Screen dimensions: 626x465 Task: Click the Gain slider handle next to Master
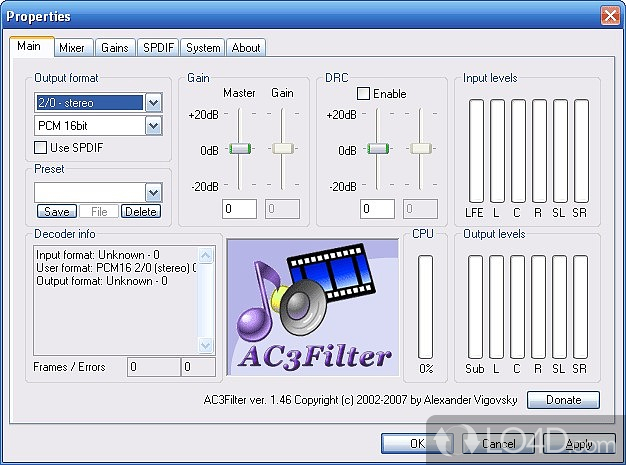tap(283, 149)
